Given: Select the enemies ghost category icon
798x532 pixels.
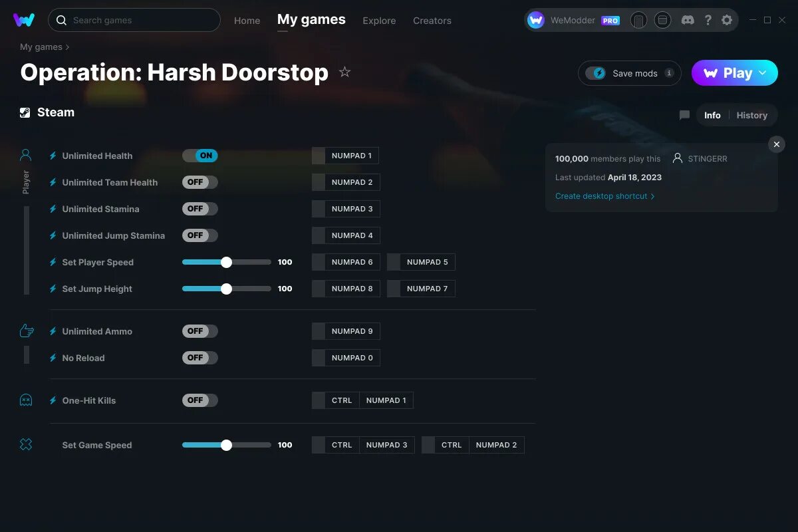Looking at the screenshot, I should click(x=26, y=400).
